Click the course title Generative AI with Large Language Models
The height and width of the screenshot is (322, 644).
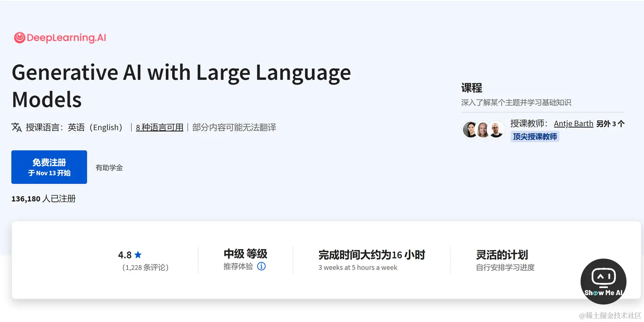tap(181, 86)
